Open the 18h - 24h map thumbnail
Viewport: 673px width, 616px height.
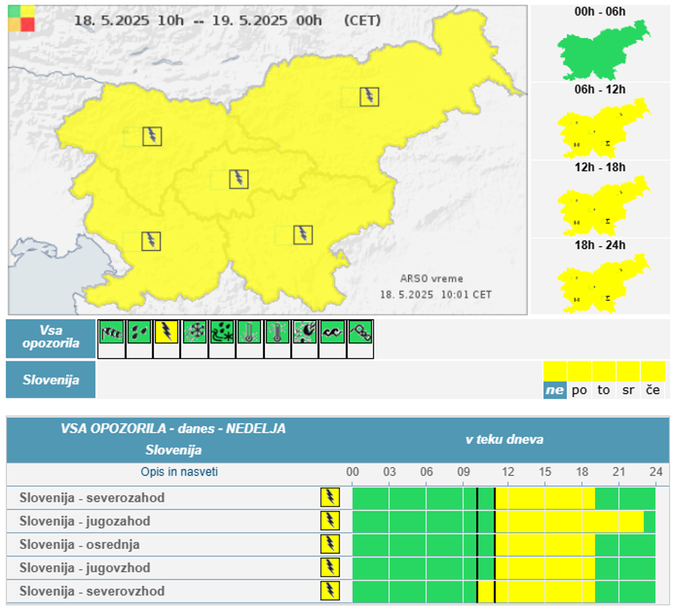[x=602, y=283]
